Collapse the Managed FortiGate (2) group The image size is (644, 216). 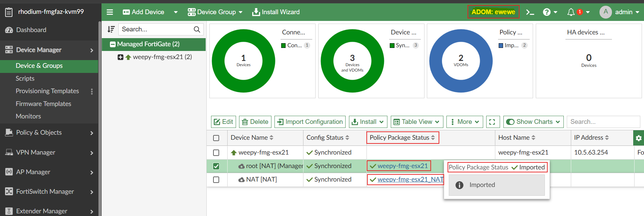(x=113, y=44)
